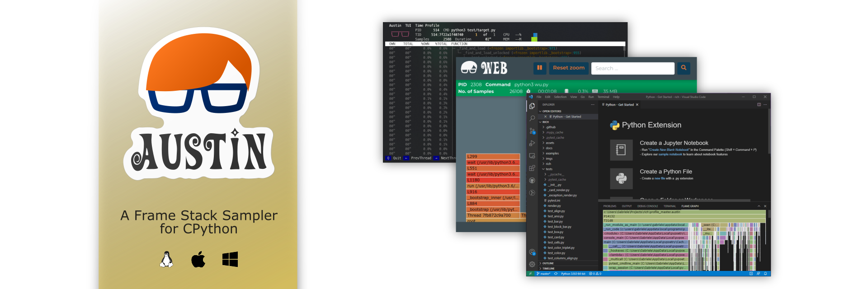Screen dimensions: 868x289
Task: Open the Extensions view in VS Code
Action: (532, 168)
